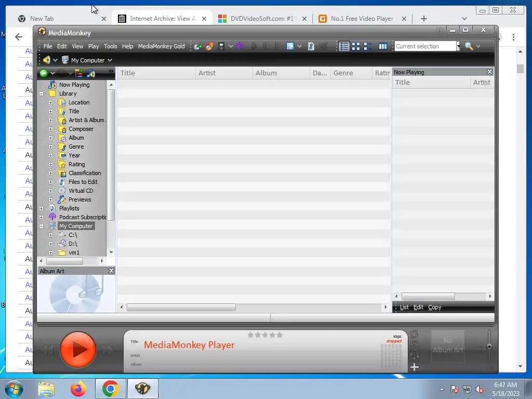Open the My Computer breadcrumb dropdown
The height and width of the screenshot is (399, 532).
[110, 60]
